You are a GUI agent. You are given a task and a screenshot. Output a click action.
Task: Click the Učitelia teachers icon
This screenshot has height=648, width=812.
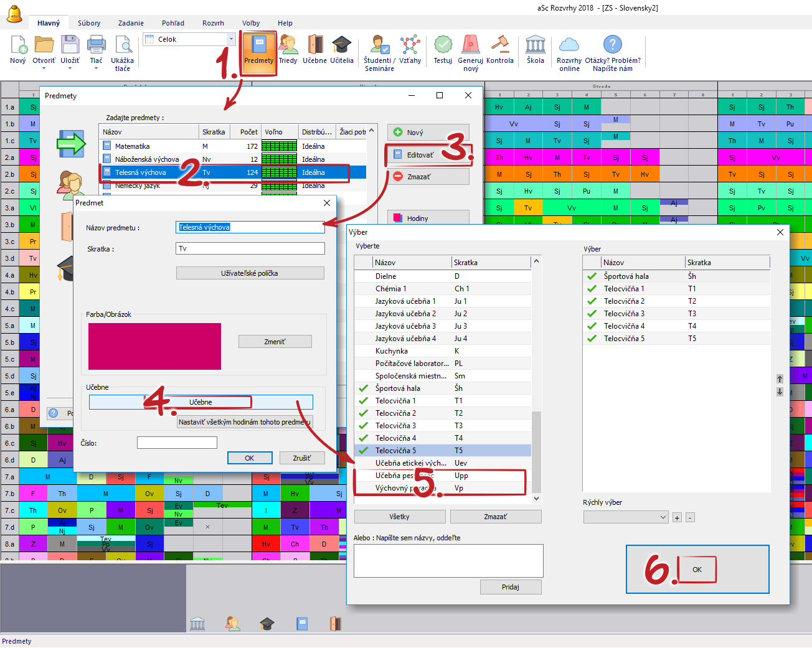341,49
